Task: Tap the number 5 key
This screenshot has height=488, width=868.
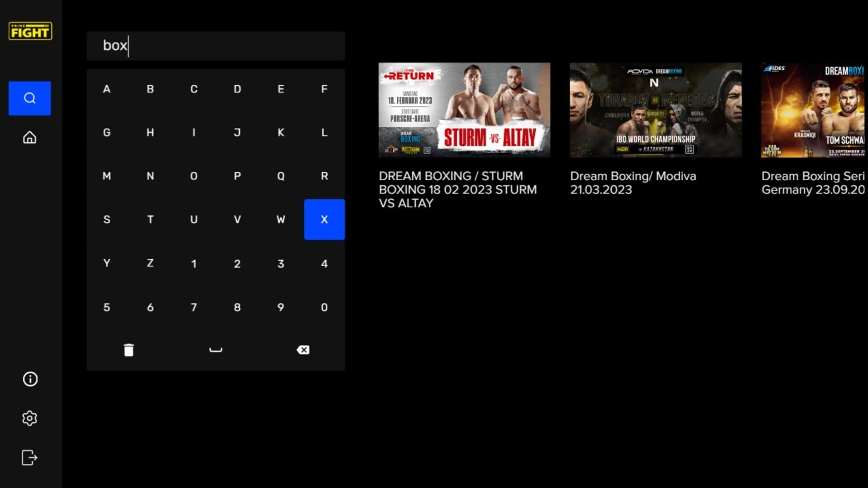Action: [x=107, y=307]
